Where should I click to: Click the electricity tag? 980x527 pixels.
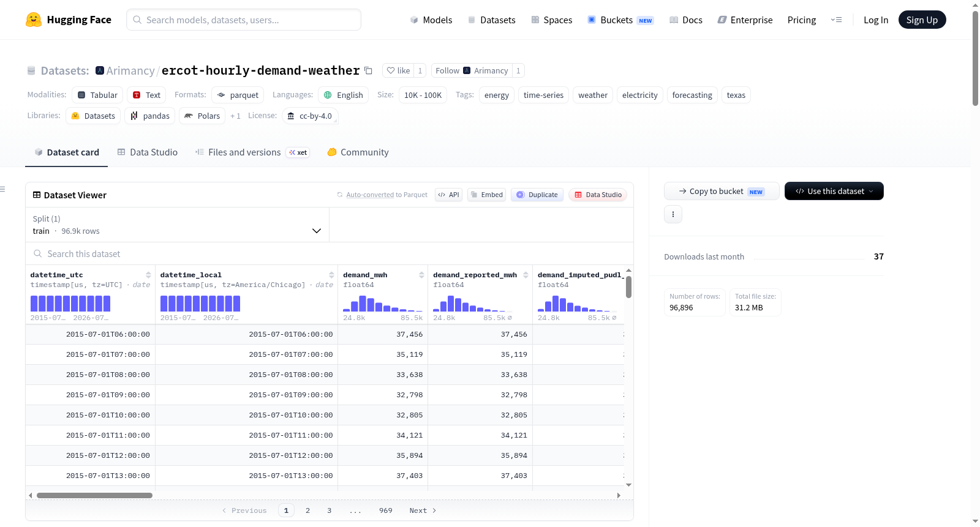click(639, 95)
